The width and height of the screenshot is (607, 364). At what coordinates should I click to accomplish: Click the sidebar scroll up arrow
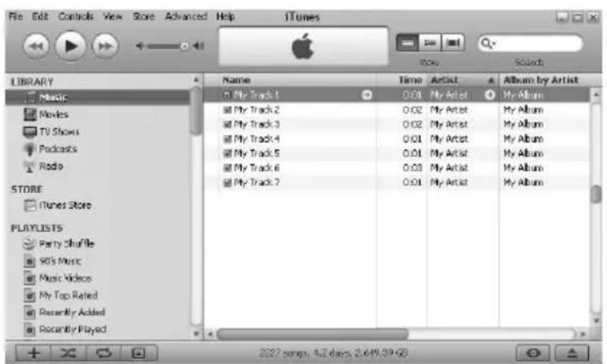[x=196, y=80]
